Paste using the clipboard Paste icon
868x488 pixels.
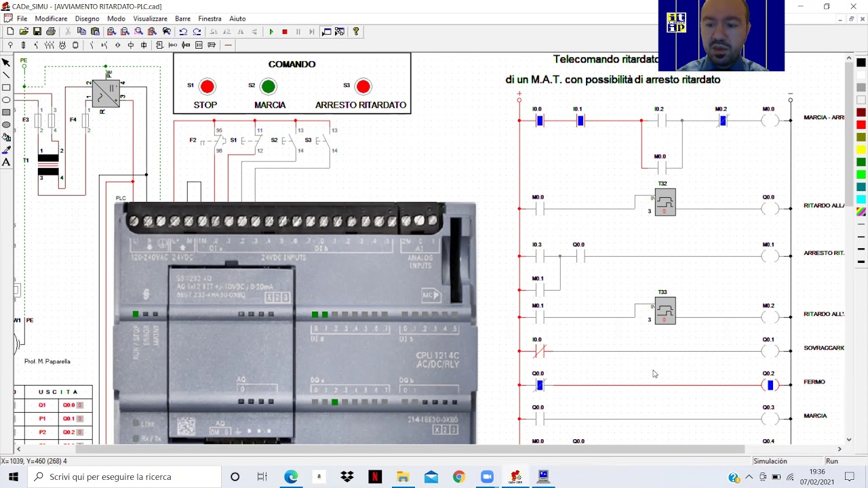click(x=95, y=31)
